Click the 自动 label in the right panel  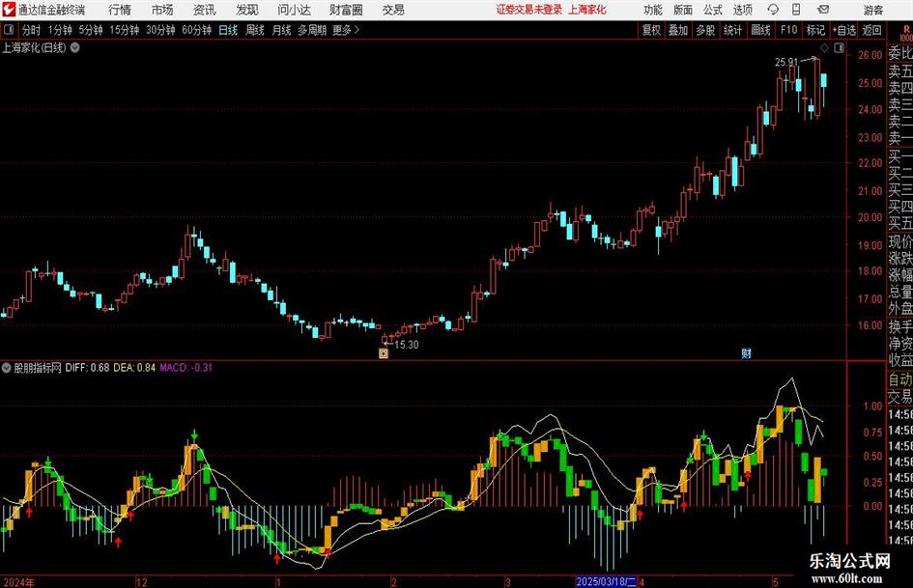[900, 379]
